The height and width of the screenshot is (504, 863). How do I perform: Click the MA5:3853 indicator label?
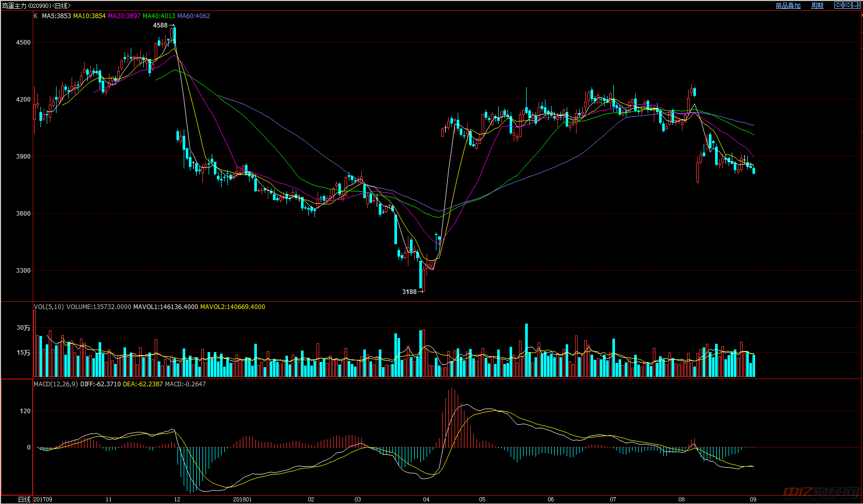click(x=56, y=16)
